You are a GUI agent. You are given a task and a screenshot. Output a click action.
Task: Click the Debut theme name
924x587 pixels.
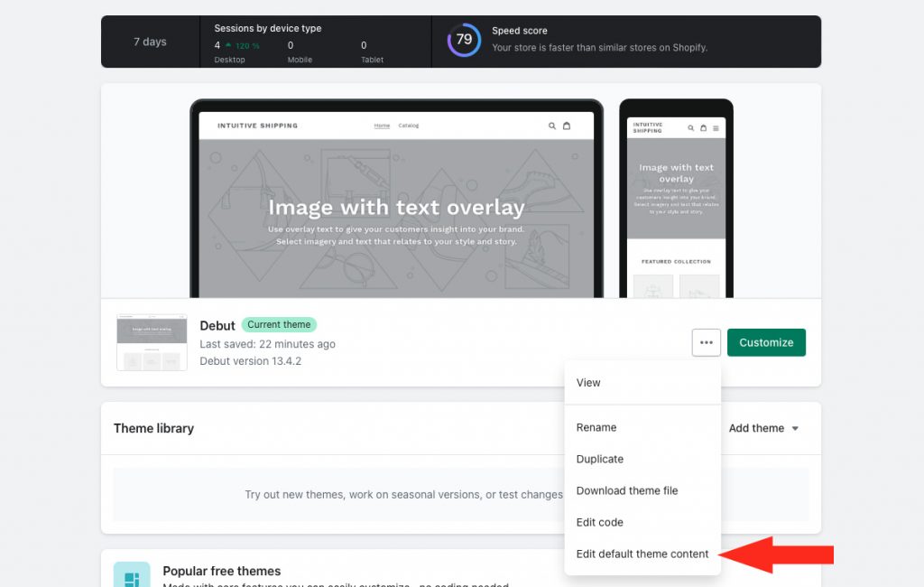[217, 326]
